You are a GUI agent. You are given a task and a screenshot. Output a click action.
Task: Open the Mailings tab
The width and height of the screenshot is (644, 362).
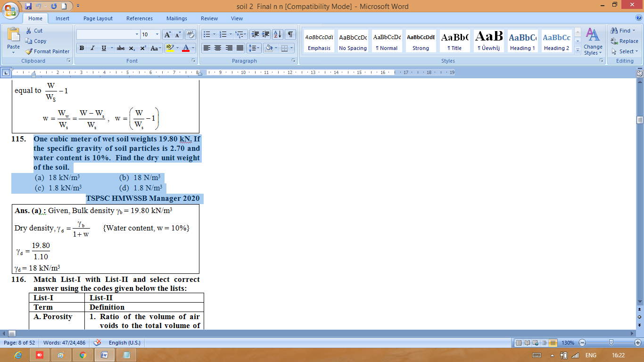[177, 18]
